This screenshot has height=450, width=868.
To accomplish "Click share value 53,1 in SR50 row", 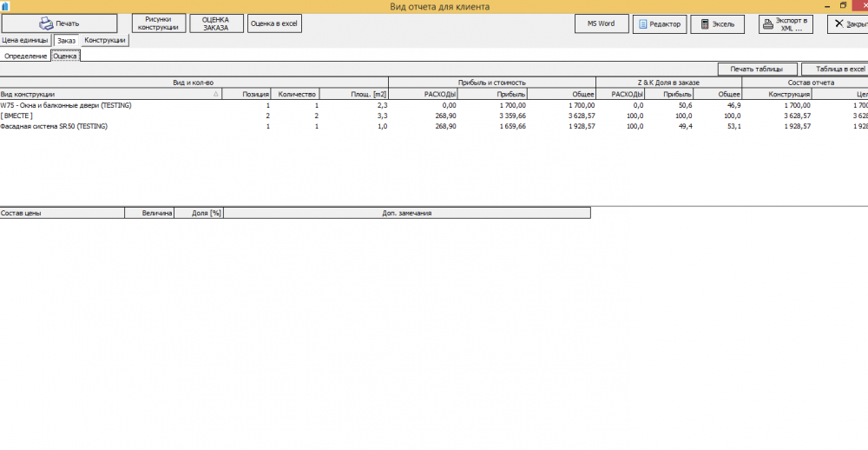I will [x=733, y=126].
